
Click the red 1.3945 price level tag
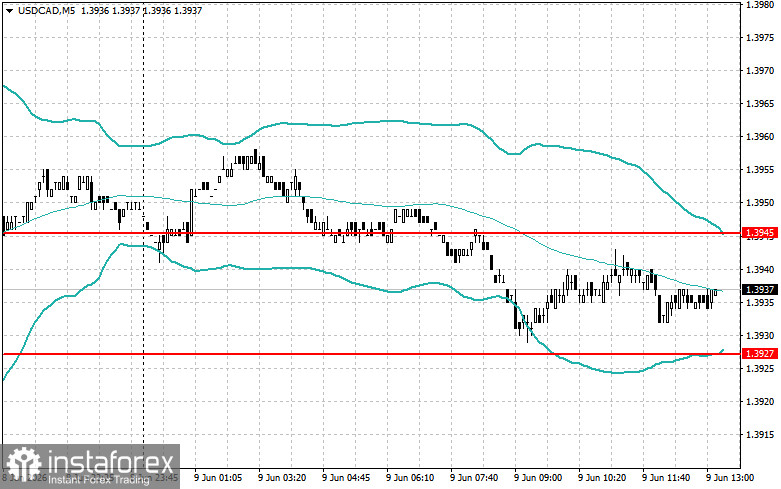click(x=760, y=233)
